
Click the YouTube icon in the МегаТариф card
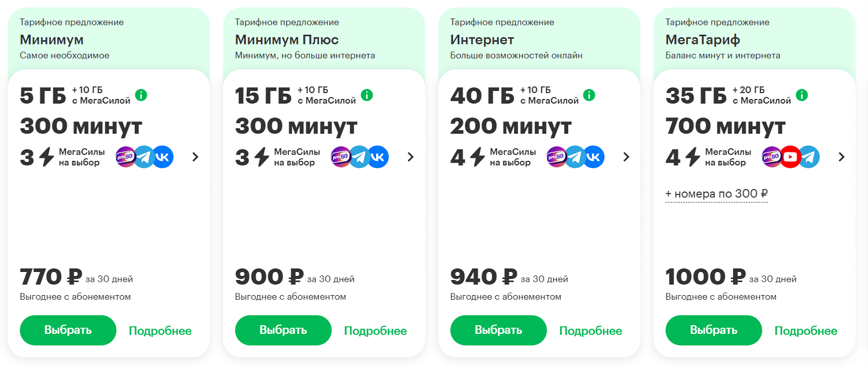coord(790,157)
